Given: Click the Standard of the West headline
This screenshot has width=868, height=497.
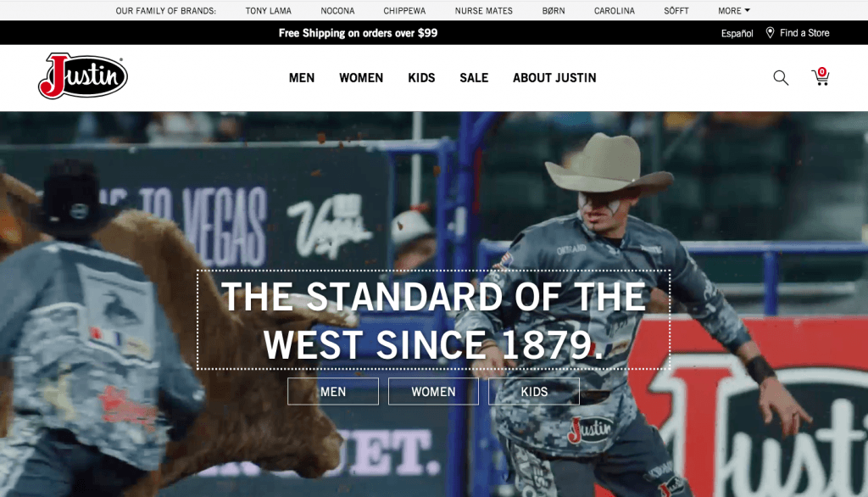Looking at the screenshot, I should pos(433,320).
